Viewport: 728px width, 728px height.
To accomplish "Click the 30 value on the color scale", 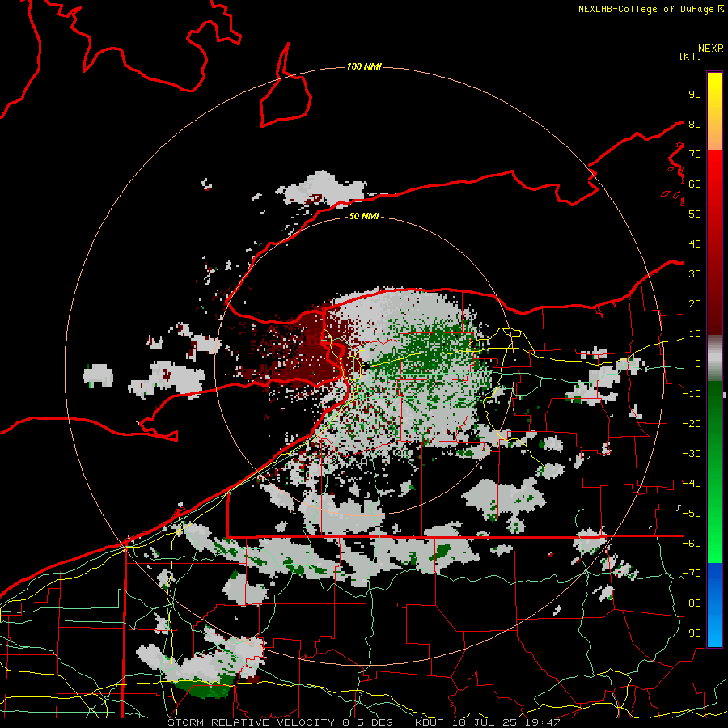I will click(x=695, y=274).
